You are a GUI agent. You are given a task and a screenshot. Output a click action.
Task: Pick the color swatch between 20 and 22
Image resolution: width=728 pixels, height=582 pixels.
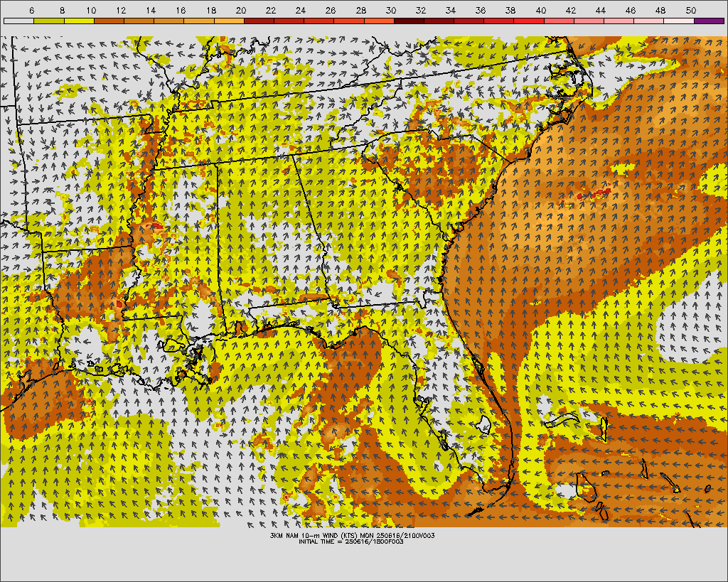(259, 21)
